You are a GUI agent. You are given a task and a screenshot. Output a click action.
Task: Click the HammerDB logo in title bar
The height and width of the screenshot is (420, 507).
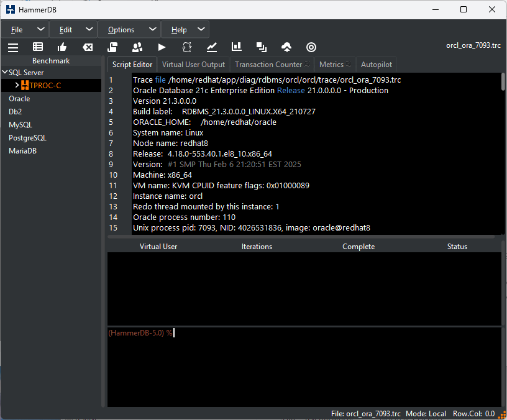click(11, 10)
